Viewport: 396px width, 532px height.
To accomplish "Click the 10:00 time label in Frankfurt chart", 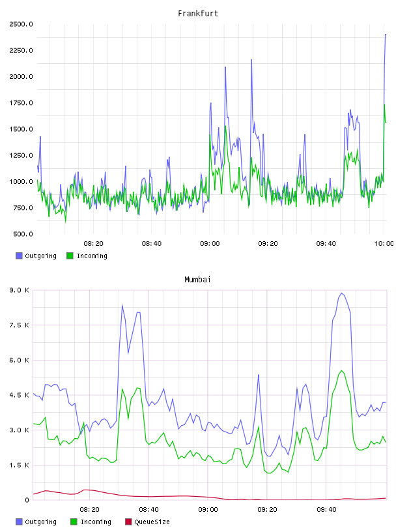I will tap(384, 244).
